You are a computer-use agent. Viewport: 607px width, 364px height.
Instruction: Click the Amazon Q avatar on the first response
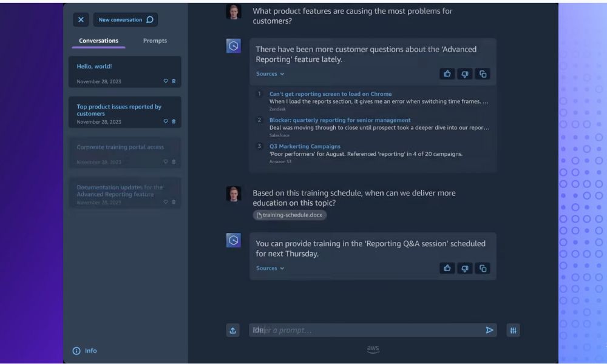tap(234, 45)
